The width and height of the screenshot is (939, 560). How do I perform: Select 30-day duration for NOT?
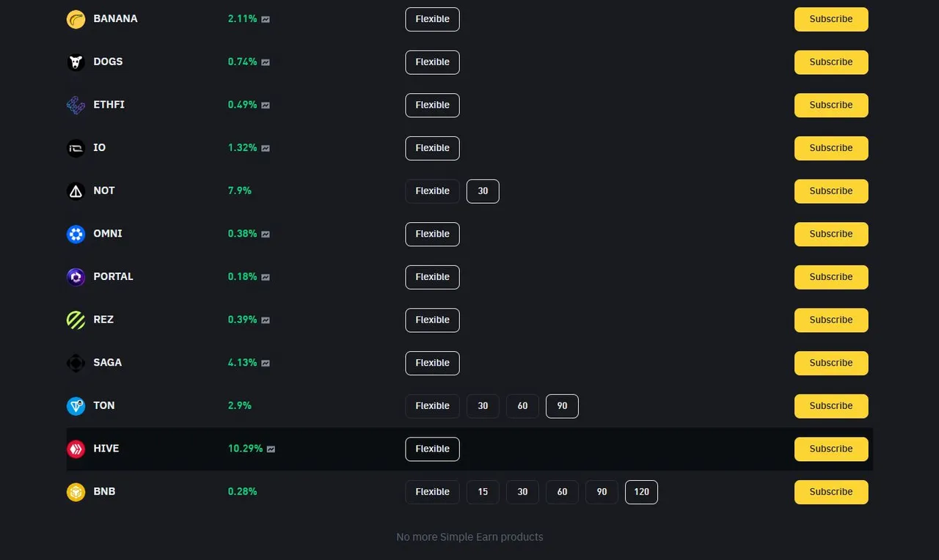pyautogui.click(x=483, y=191)
